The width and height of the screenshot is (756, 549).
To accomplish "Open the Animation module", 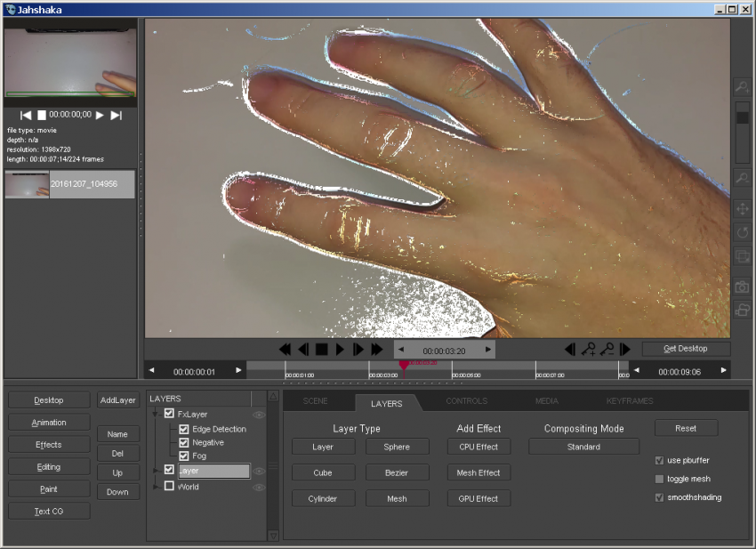I will click(49, 423).
